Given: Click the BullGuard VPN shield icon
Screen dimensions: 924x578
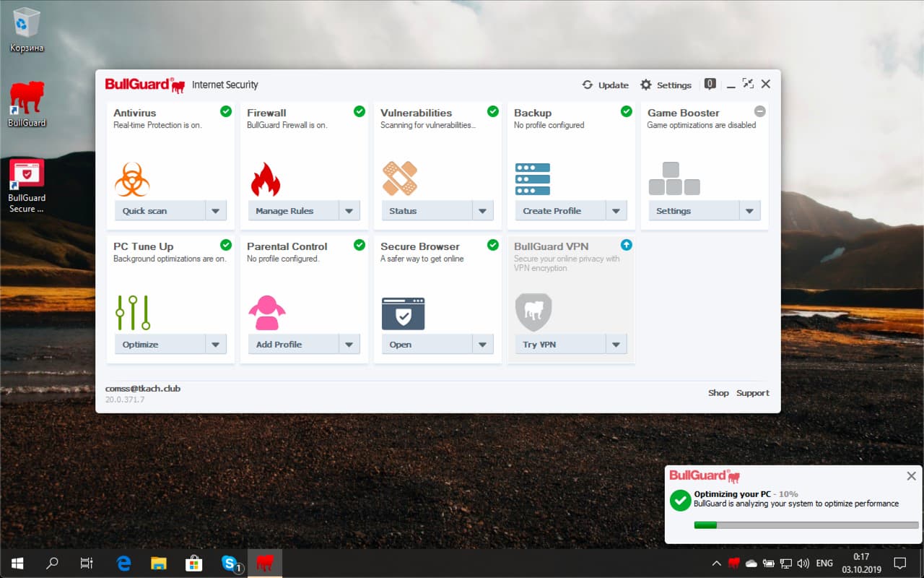Looking at the screenshot, I should (x=533, y=312).
